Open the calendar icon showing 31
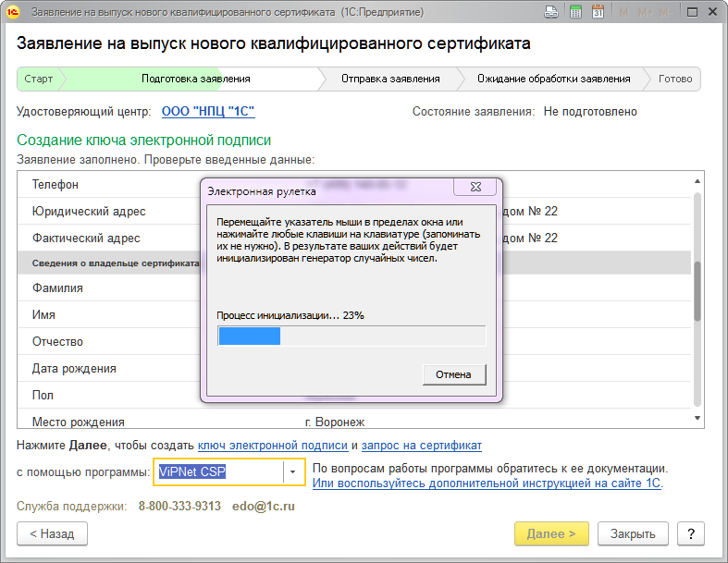Screen dimensions: 728x563 [598, 12]
